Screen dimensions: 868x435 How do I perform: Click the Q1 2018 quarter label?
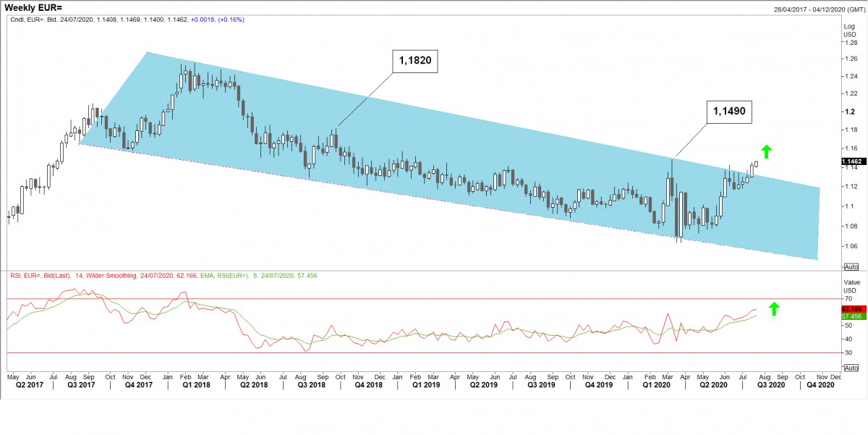coord(197,386)
